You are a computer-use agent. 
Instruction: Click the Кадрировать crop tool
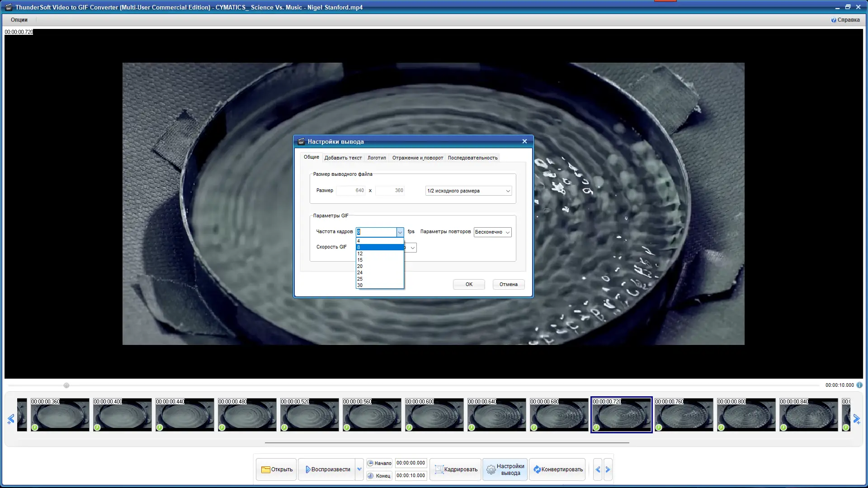click(455, 469)
